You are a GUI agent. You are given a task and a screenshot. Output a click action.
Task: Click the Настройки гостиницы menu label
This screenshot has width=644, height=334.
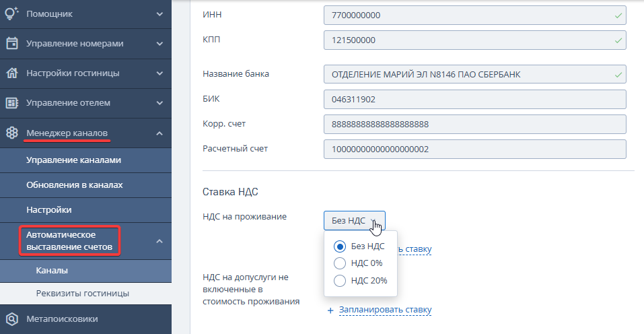click(73, 73)
